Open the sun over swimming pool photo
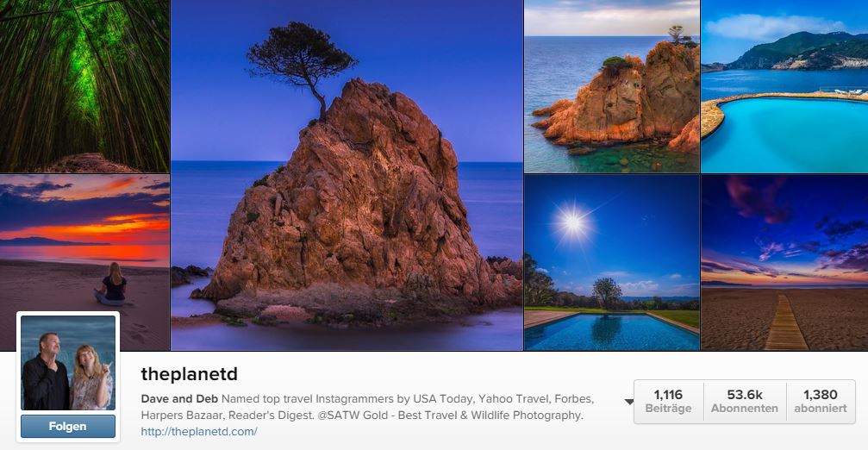Viewport: 868px width, 450px height. (x=612, y=262)
